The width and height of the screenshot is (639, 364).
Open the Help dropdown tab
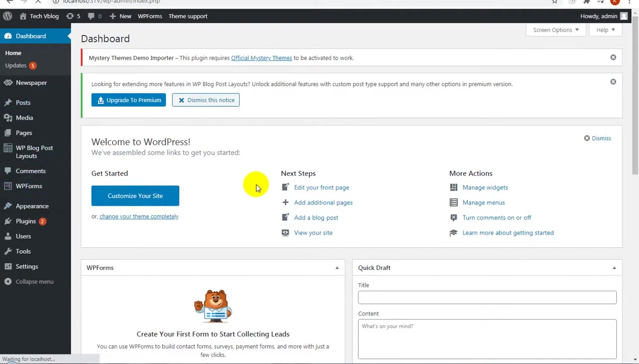606,30
